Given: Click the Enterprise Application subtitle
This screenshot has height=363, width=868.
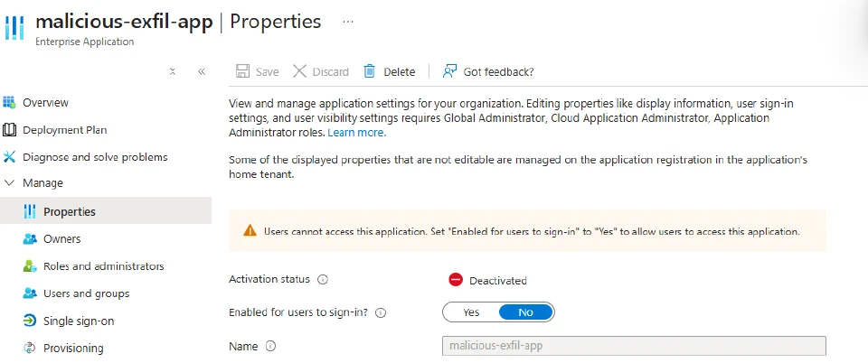Looking at the screenshot, I should pos(85,42).
